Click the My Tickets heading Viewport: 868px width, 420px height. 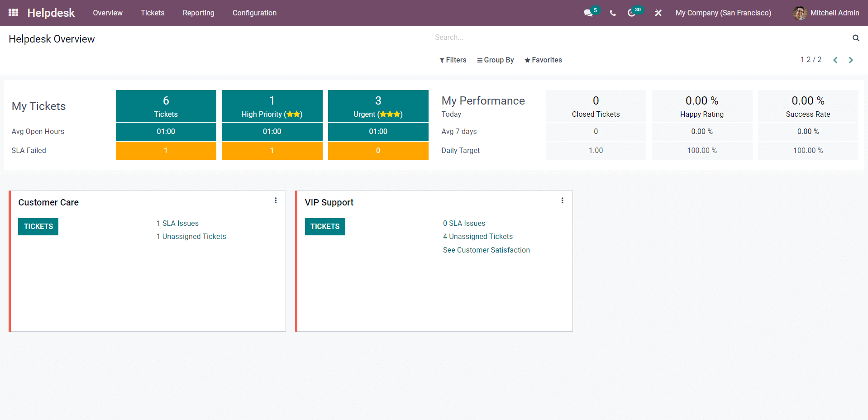point(39,106)
